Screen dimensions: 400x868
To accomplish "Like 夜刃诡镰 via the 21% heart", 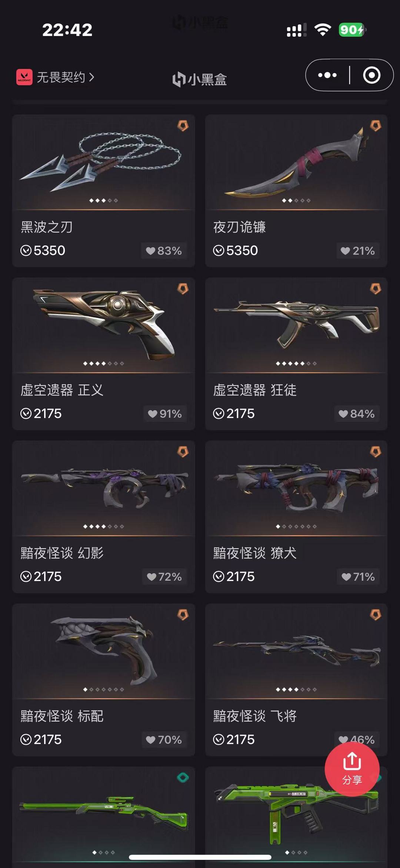I will coord(358,251).
